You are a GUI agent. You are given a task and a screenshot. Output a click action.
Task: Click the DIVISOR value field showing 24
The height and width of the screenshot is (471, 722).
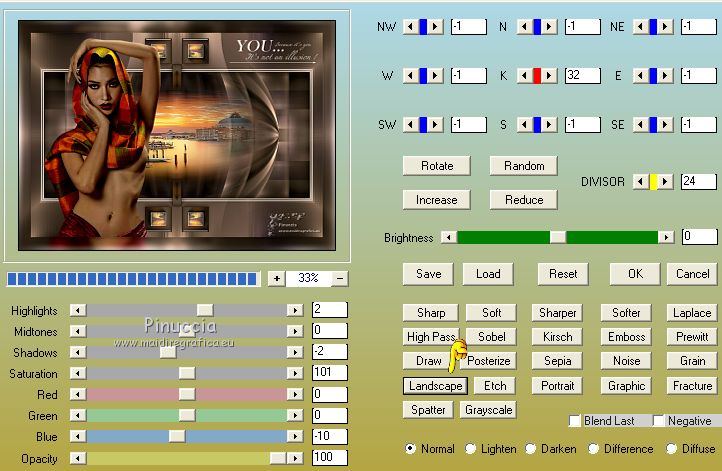[x=699, y=181]
